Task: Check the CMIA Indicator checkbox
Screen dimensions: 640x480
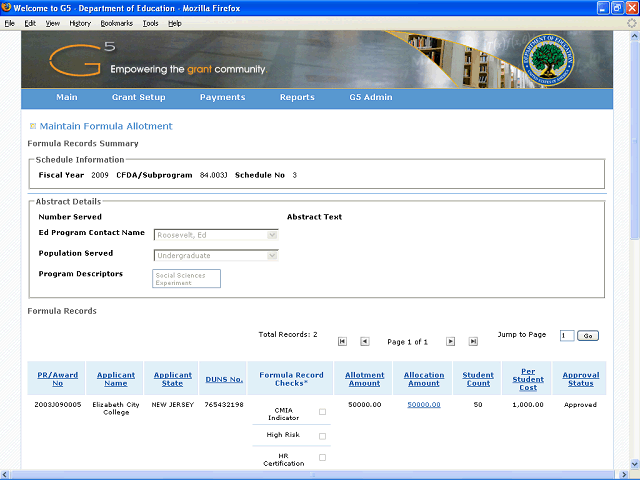Action: click(x=322, y=411)
